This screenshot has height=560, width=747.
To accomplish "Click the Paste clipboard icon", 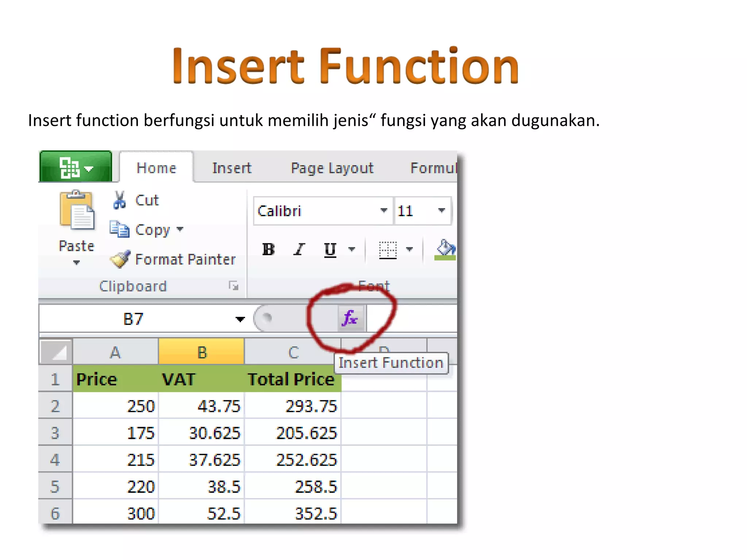I will pyautogui.click(x=77, y=210).
